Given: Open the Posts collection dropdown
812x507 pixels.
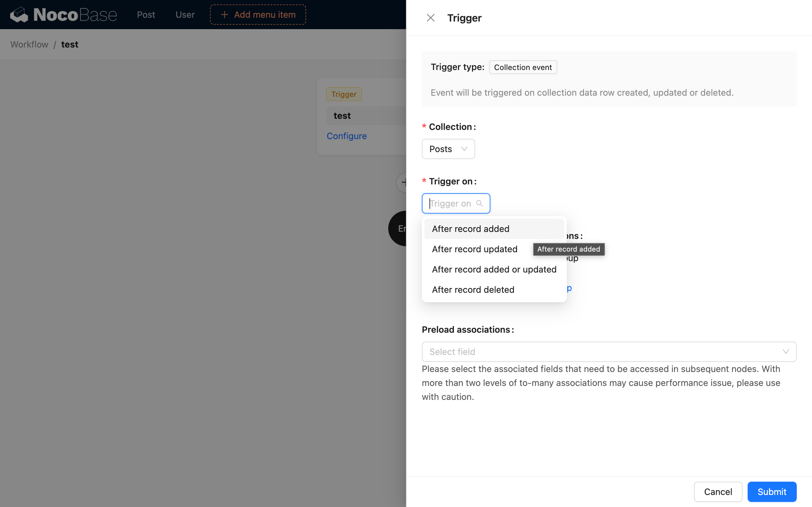Looking at the screenshot, I should click(448, 149).
